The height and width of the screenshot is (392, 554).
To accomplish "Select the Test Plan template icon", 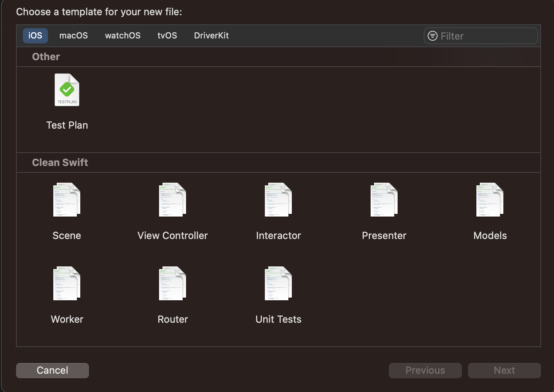I will (67, 90).
